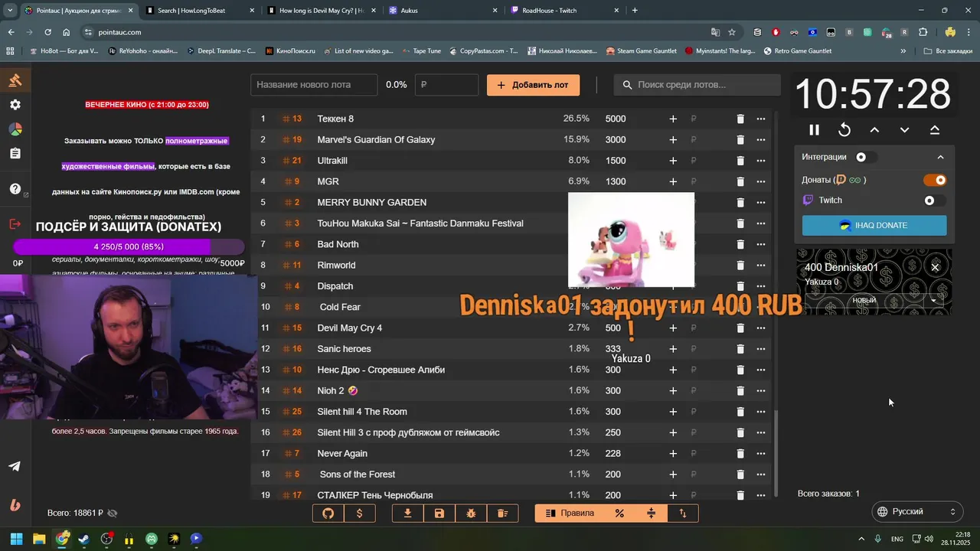Open the Правила rules button

click(x=570, y=513)
